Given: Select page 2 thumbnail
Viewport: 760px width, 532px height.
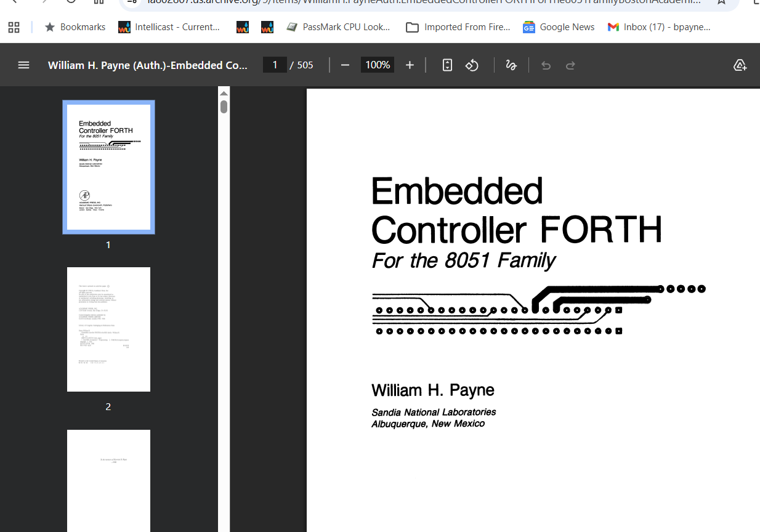Looking at the screenshot, I should (108, 329).
